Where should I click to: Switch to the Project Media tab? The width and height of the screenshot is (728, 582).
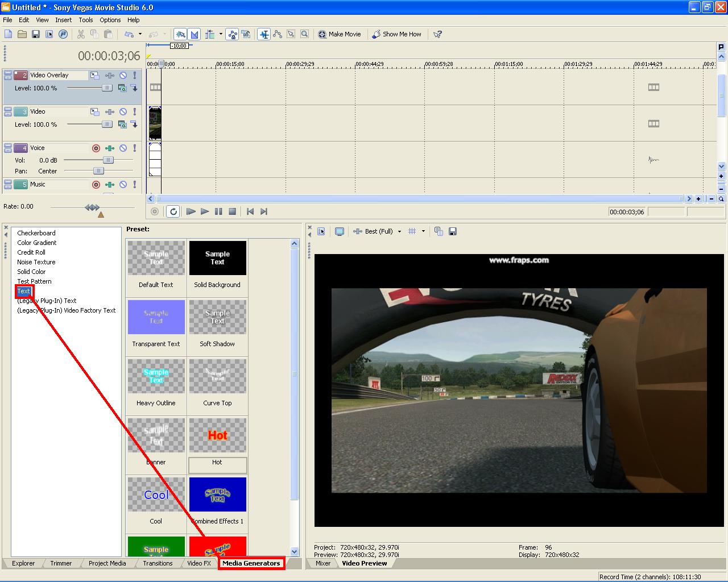pyautogui.click(x=107, y=563)
